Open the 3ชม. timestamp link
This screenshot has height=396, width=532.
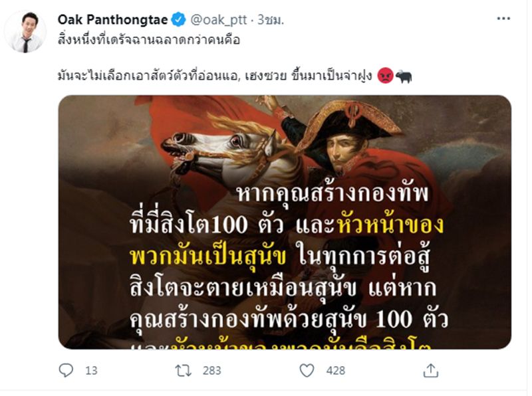tap(271, 20)
